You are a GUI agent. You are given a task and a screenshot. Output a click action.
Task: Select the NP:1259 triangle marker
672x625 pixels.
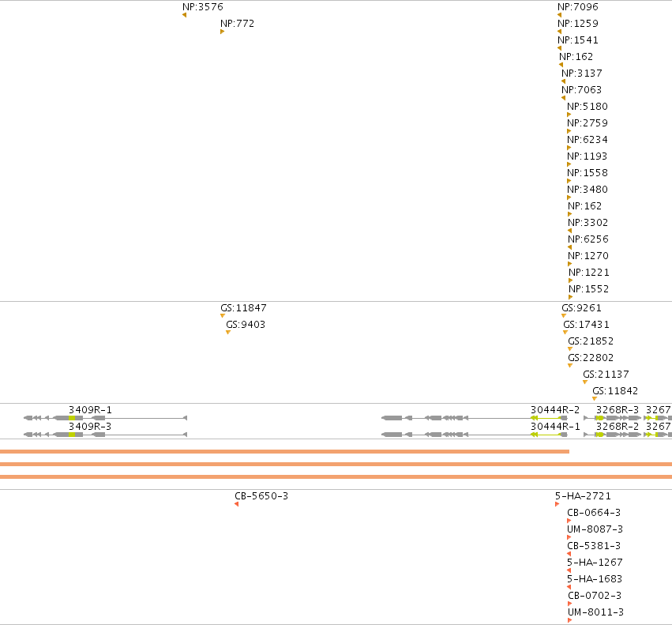(x=559, y=32)
